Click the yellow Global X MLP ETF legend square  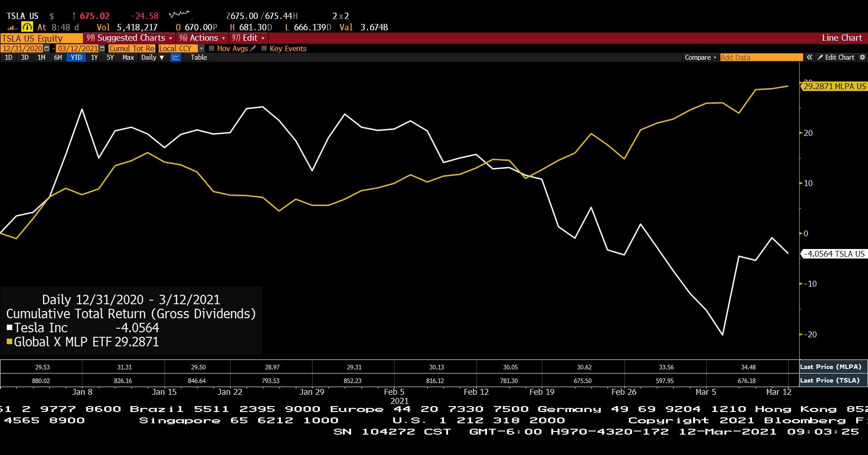[x=10, y=342]
